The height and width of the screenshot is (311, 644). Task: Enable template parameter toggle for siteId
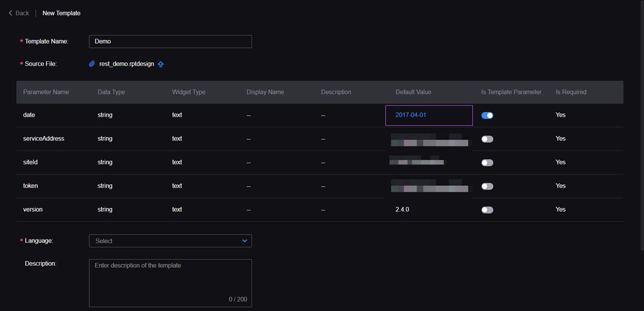click(487, 163)
